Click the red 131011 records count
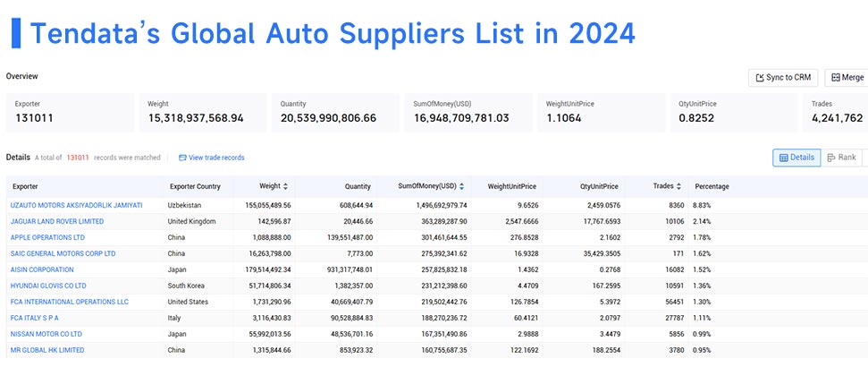 tap(78, 158)
